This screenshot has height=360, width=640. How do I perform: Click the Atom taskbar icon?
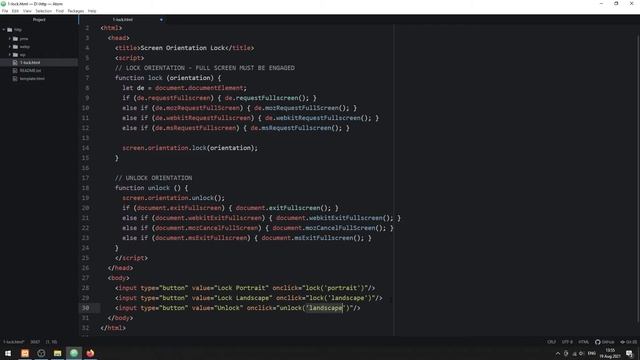coord(74,353)
